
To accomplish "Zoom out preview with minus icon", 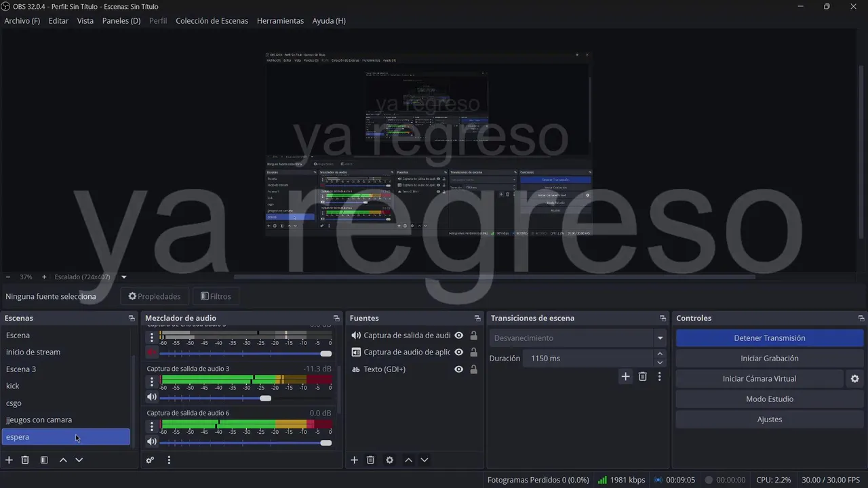I will click(x=8, y=277).
